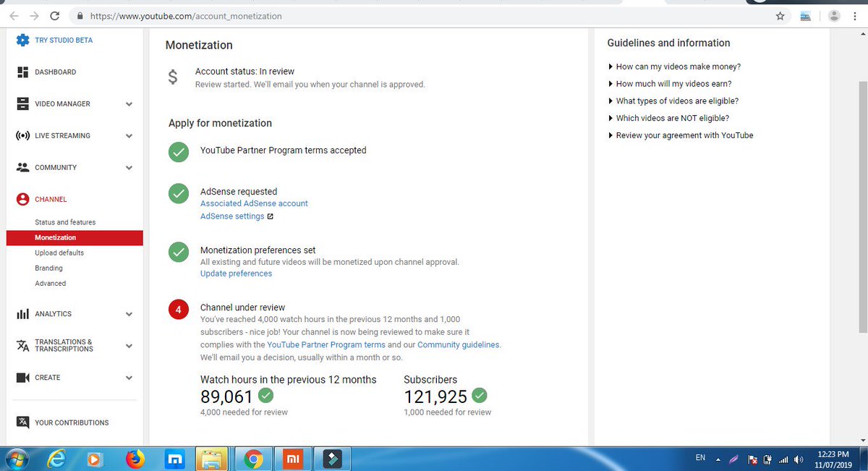
Task: Click the dollar sign account status icon
Action: click(x=172, y=77)
